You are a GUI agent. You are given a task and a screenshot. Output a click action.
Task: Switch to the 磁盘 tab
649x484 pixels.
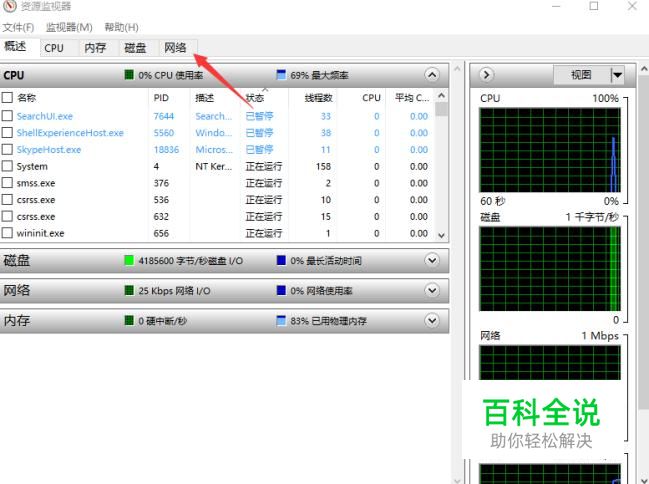[135, 48]
